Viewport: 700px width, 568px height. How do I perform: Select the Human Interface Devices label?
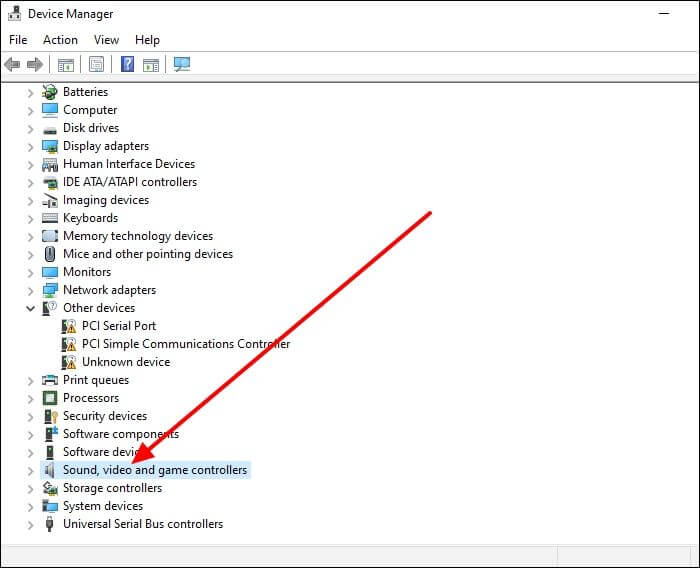pos(129,163)
